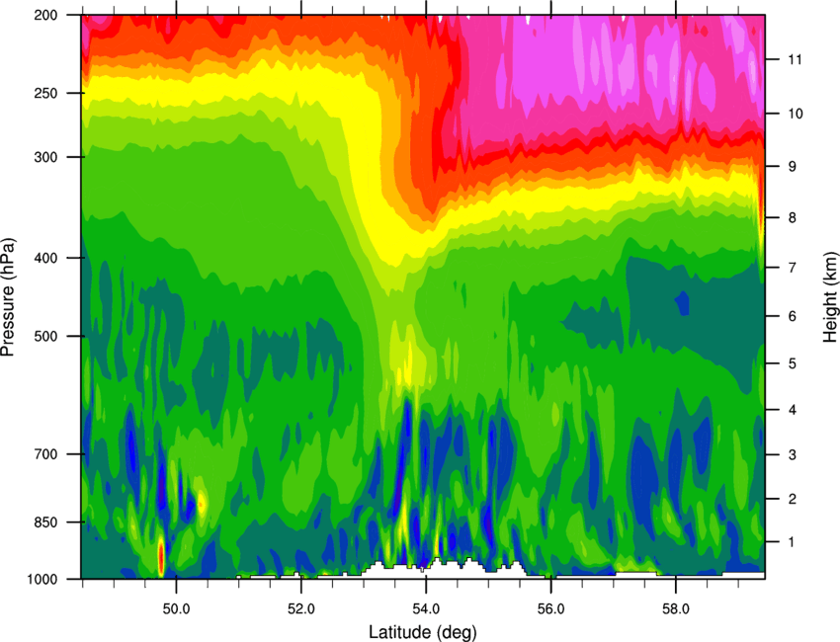The width and height of the screenshot is (840, 642).
Task: Click the 9 km height label
Action: [x=793, y=167]
